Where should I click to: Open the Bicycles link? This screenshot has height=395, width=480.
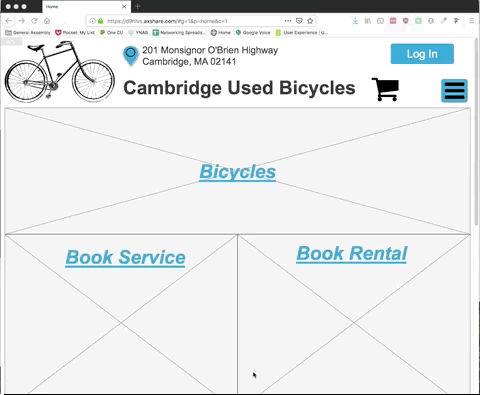point(237,172)
